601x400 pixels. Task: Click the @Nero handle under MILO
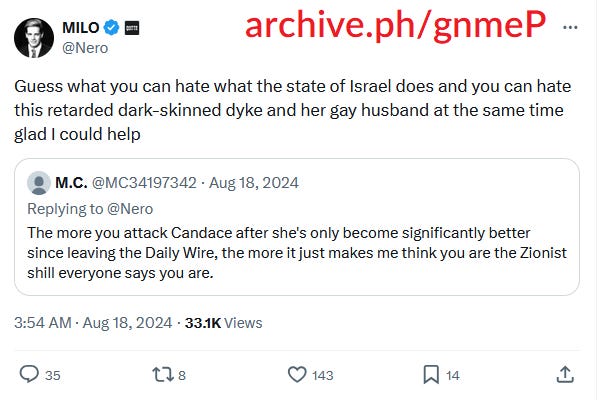click(85, 48)
